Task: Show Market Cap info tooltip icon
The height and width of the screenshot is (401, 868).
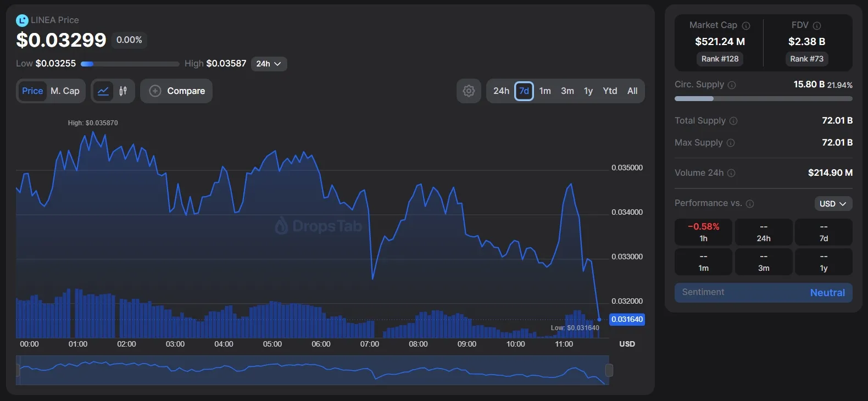Action: (746, 26)
